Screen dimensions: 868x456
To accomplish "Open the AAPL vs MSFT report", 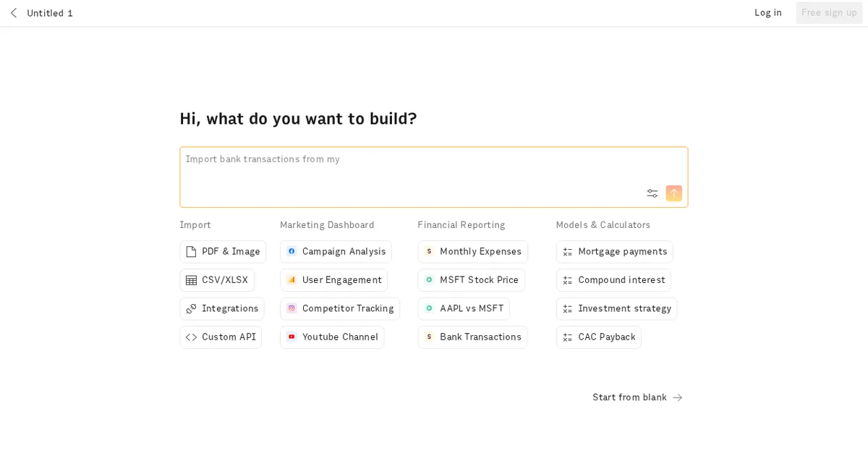I will 464,308.
